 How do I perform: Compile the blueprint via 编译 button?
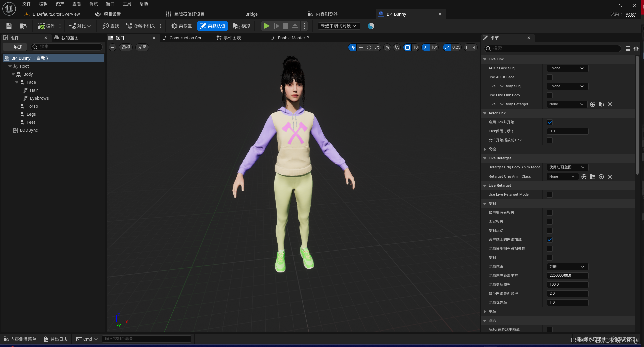tap(46, 26)
